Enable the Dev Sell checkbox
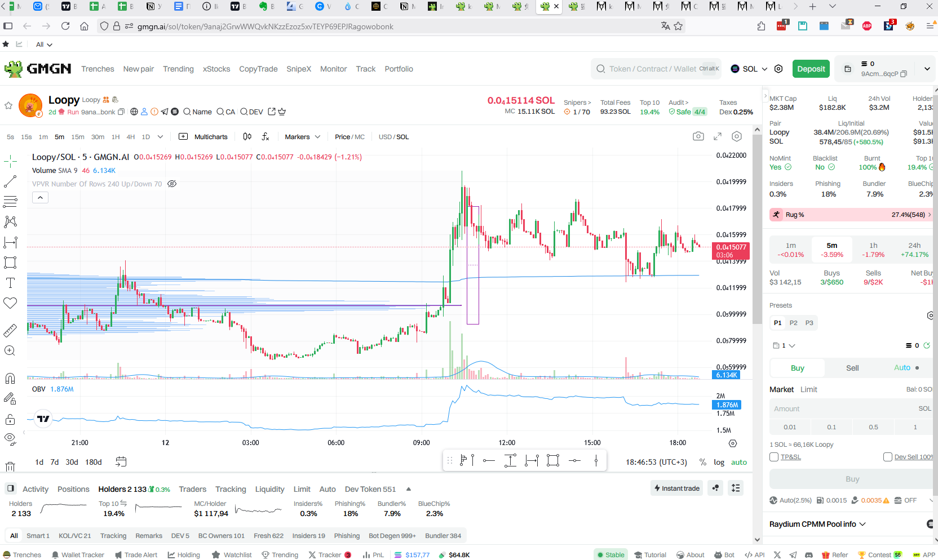The height and width of the screenshot is (560, 938). click(x=888, y=457)
